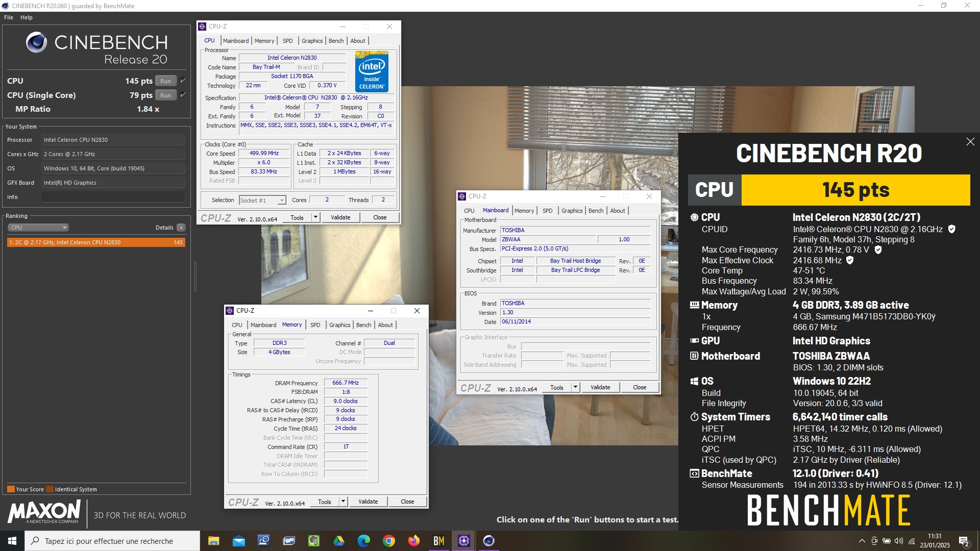Open Tools dropdown arrow in CPU-Z Memory window
Viewport: 980px width, 551px height.
343,502
